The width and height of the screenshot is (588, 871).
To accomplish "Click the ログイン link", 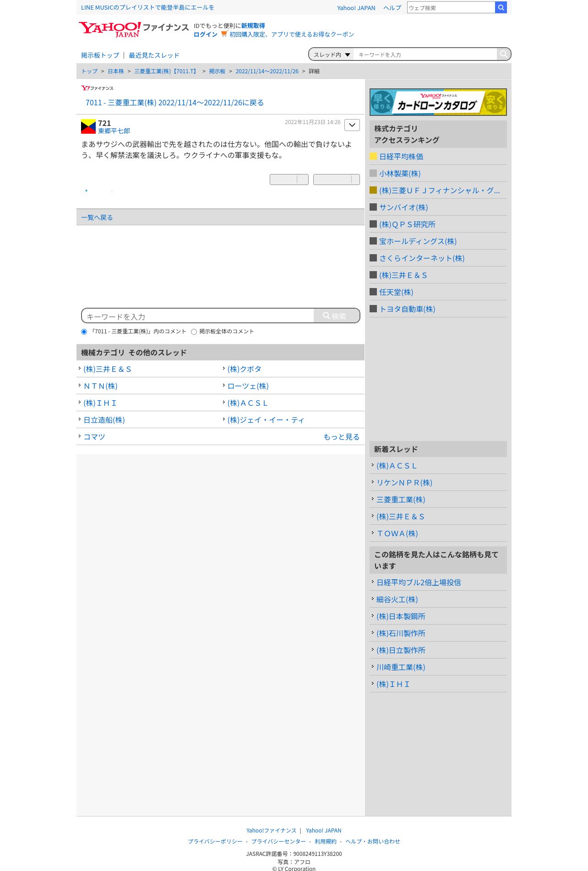I will pyautogui.click(x=206, y=34).
